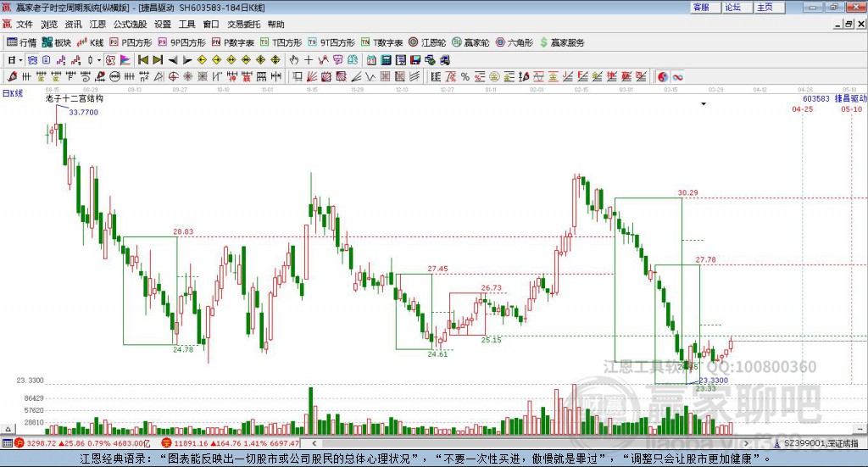Viewport: 868px width, 467px height.
Task: Open the 9T四方形 tool
Action: pos(331,42)
